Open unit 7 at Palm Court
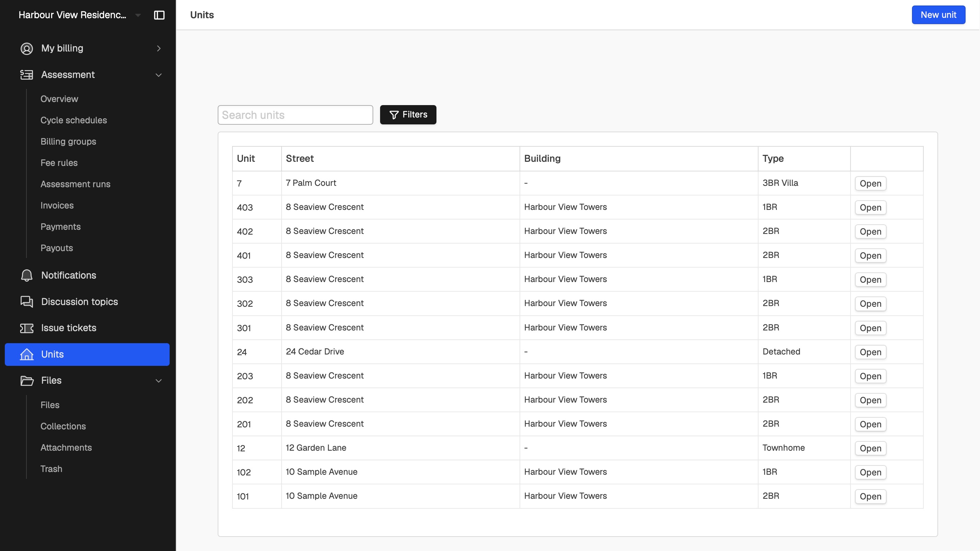 (x=870, y=183)
